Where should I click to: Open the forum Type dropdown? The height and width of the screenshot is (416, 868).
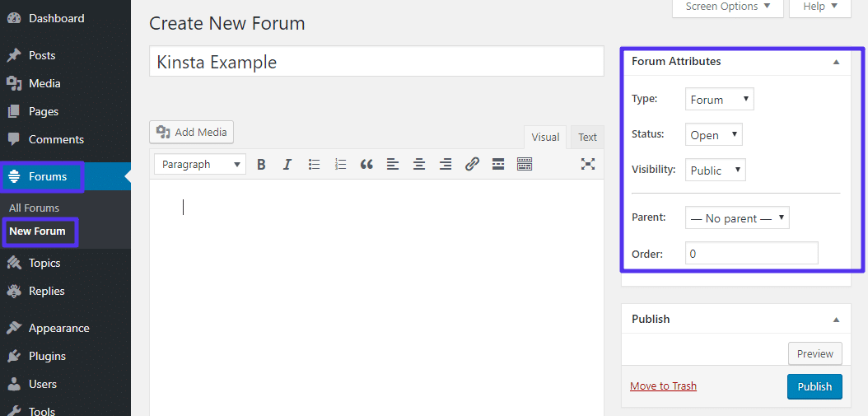coord(719,100)
